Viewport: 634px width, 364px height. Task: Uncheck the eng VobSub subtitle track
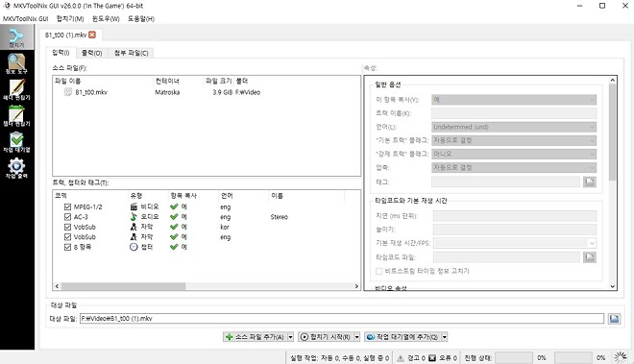click(x=67, y=237)
